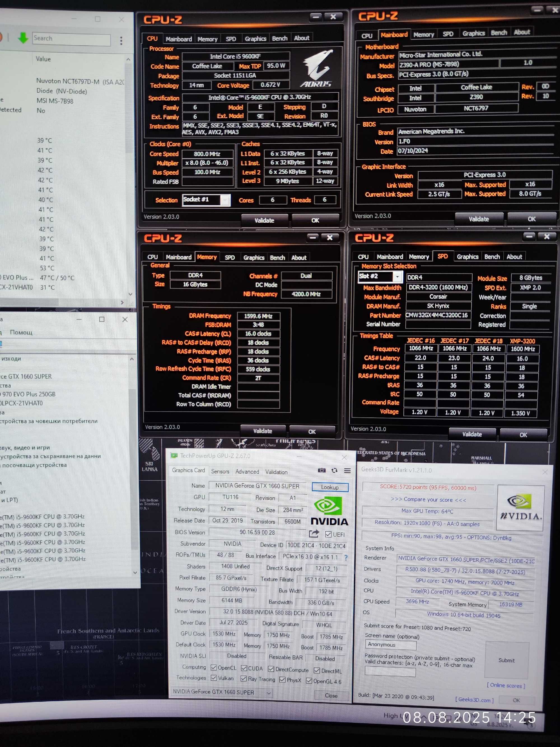Toggle the CUDA checkbox
The image size is (560, 747).
click(x=244, y=668)
